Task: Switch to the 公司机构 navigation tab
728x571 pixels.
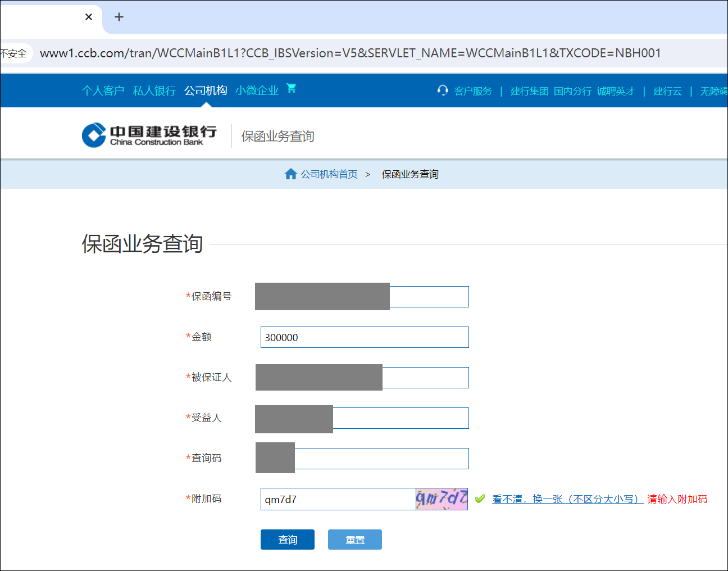Action: click(x=205, y=90)
